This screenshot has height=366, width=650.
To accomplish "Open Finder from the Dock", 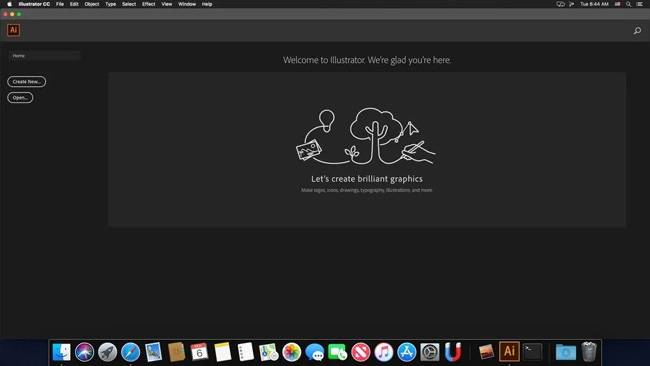I will (61, 352).
